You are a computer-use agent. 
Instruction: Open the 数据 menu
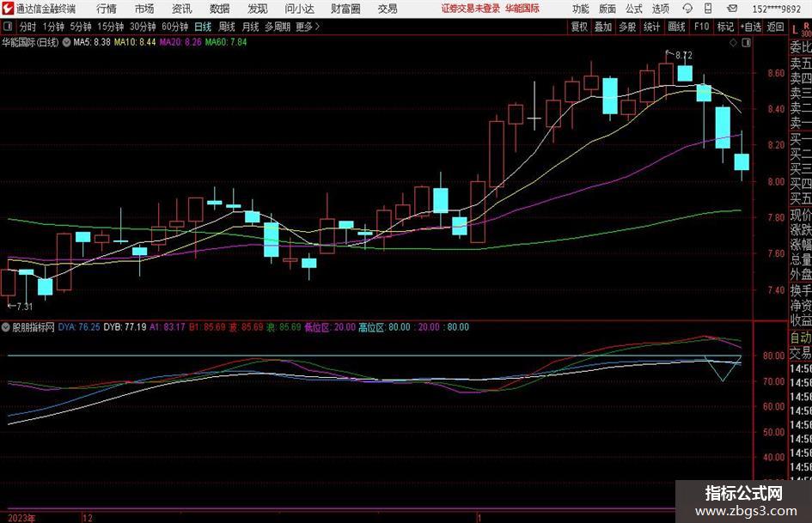220,9
